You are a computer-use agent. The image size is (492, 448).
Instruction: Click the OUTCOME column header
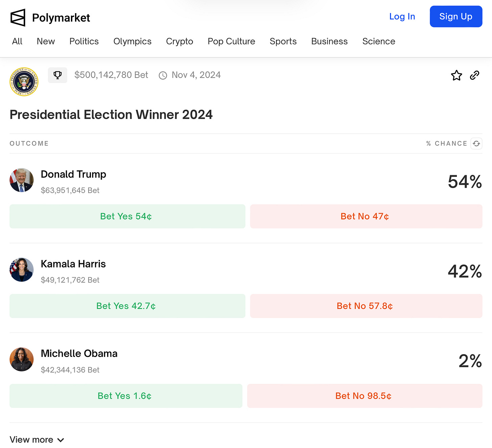pos(29,143)
